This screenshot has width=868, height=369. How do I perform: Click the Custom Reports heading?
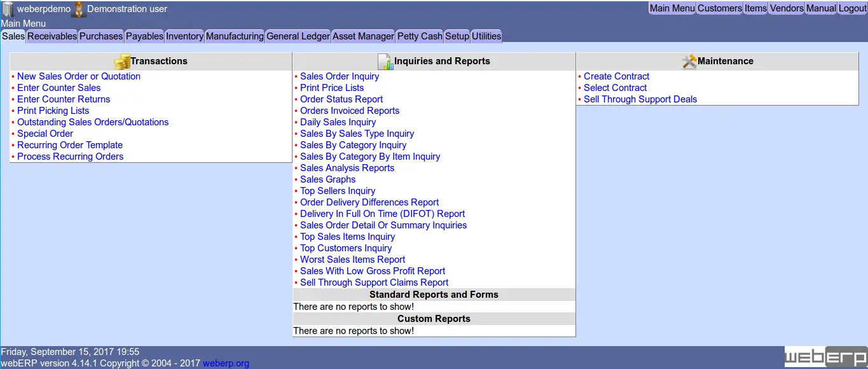coord(434,319)
